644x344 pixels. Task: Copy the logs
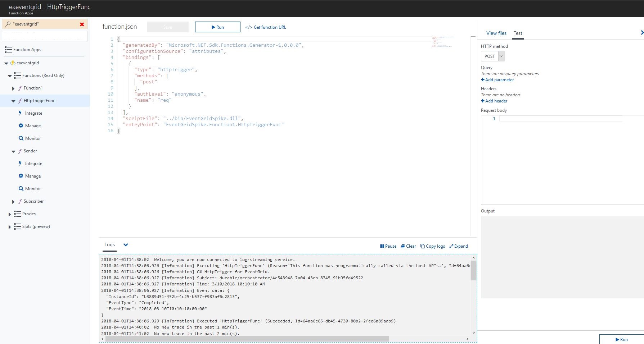coord(433,246)
